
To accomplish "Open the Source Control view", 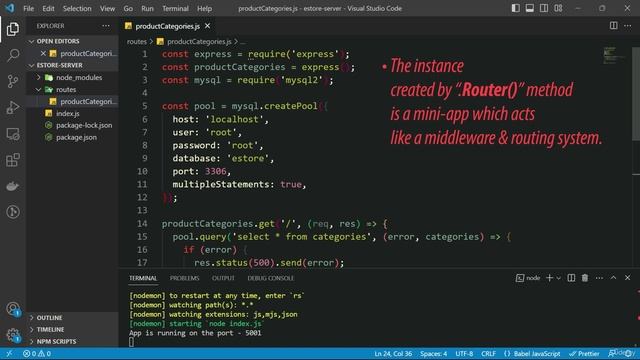I will click(x=13, y=81).
